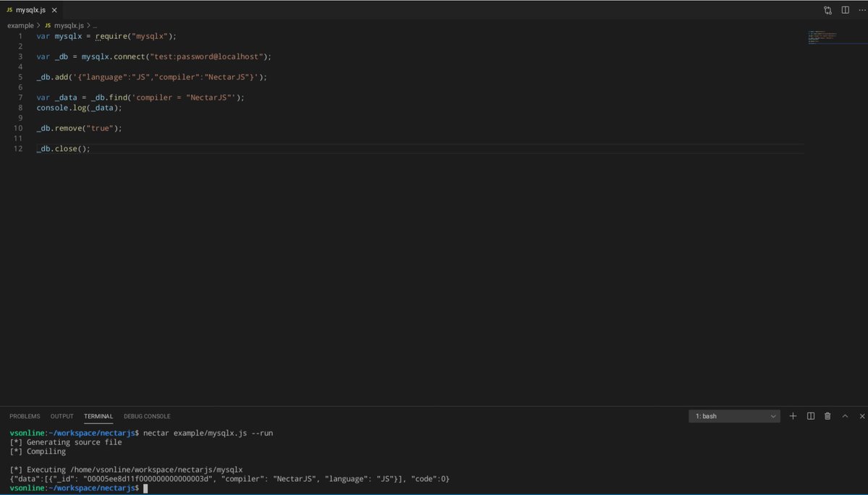Image resolution: width=868 pixels, height=495 pixels.
Task: Expand the breadcrumb ellipsis after mysqlx.js
Action: (94, 25)
